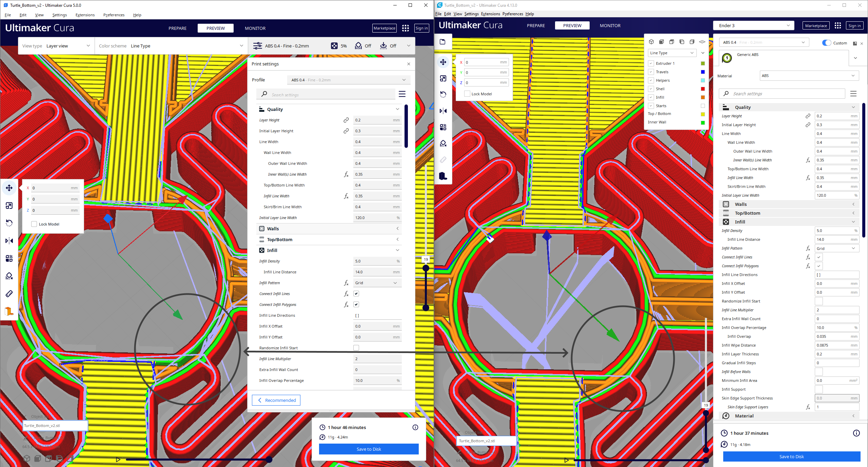Open Profile dropdown in Print settings panel
The image size is (868, 467).
click(349, 80)
